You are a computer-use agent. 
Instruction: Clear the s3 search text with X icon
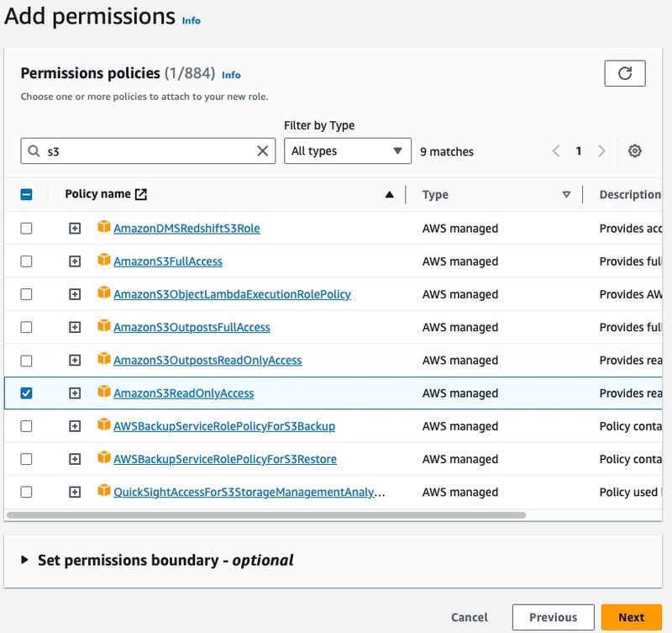click(263, 151)
